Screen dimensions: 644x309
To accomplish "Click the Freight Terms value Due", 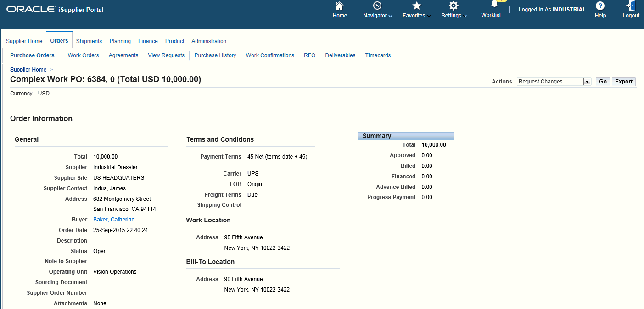I will [252, 195].
